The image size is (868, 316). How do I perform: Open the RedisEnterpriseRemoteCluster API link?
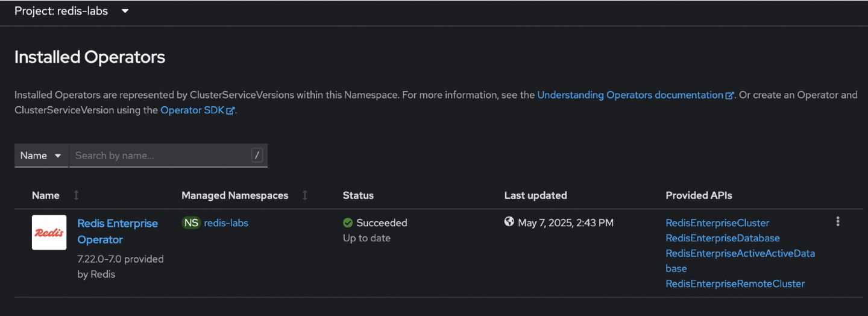(x=735, y=283)
